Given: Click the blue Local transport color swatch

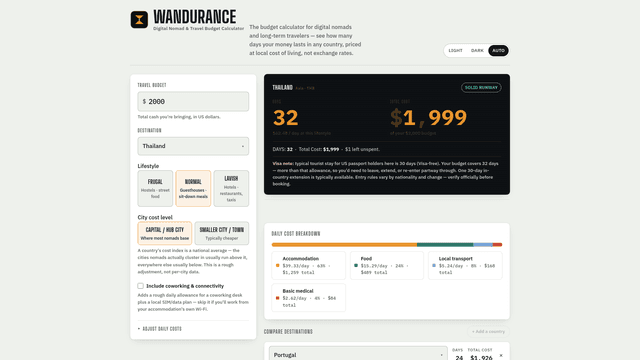Looking at the screenshot, I should click(434, 265).
